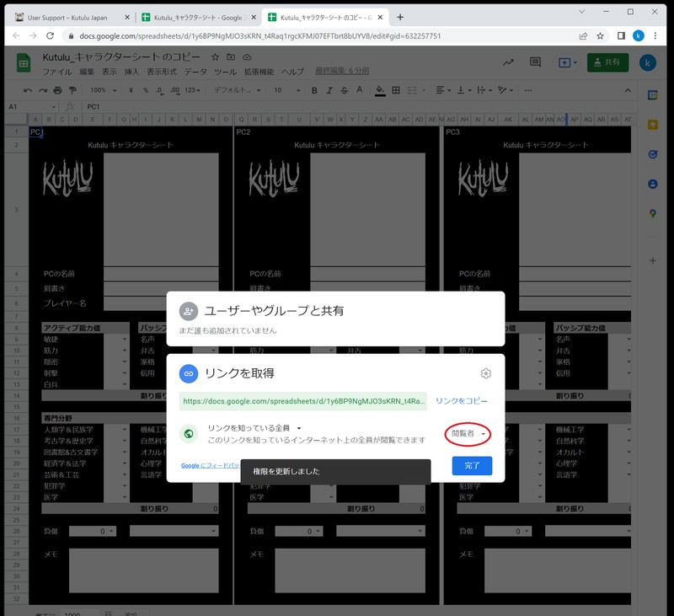Click the present to meeting button

[567, 62]
